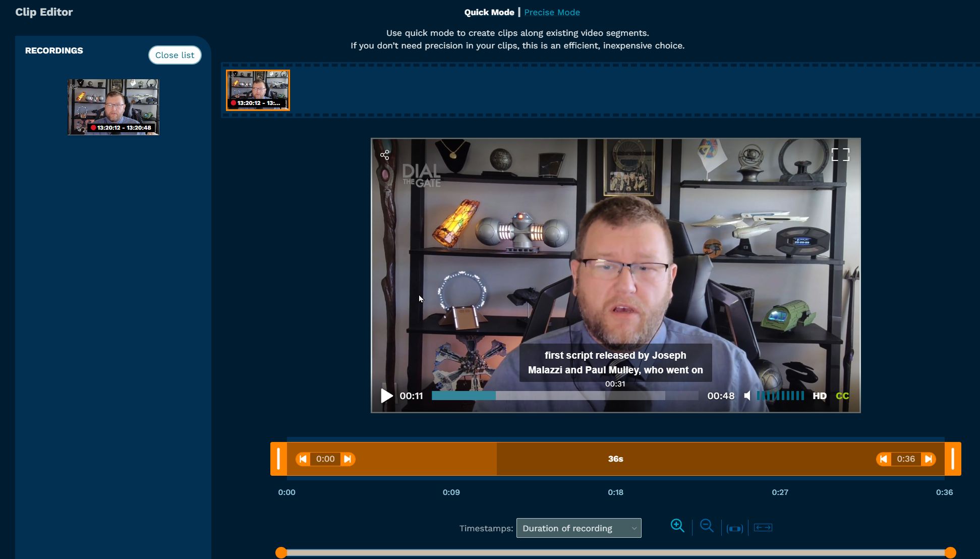Click the right clip trim handle
Viewport: 980px width, 559px height.
coord(953,459)
